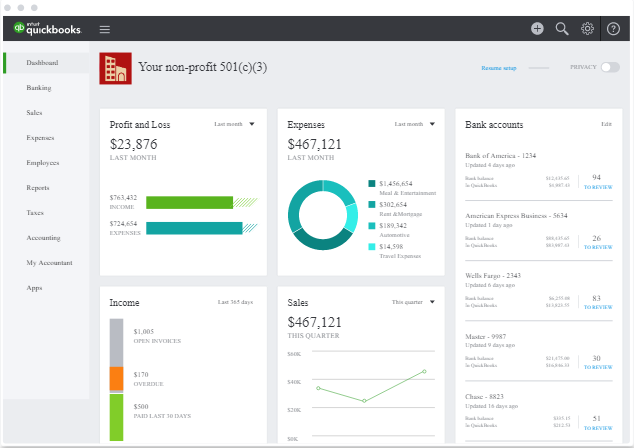Click Edit on Bank accounts card

point(606,124)
